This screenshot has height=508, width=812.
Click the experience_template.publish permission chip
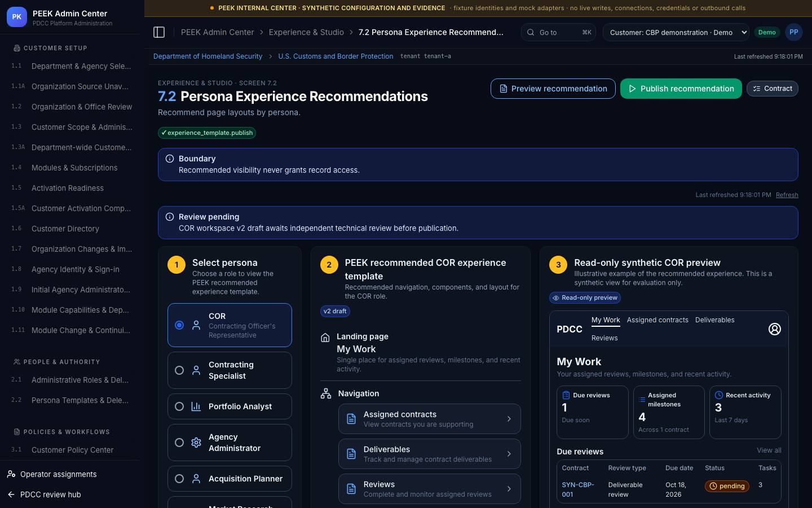(x=207, y=133)
